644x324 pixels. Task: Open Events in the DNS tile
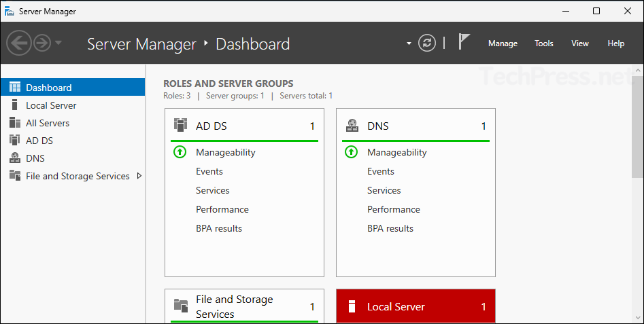380,171
